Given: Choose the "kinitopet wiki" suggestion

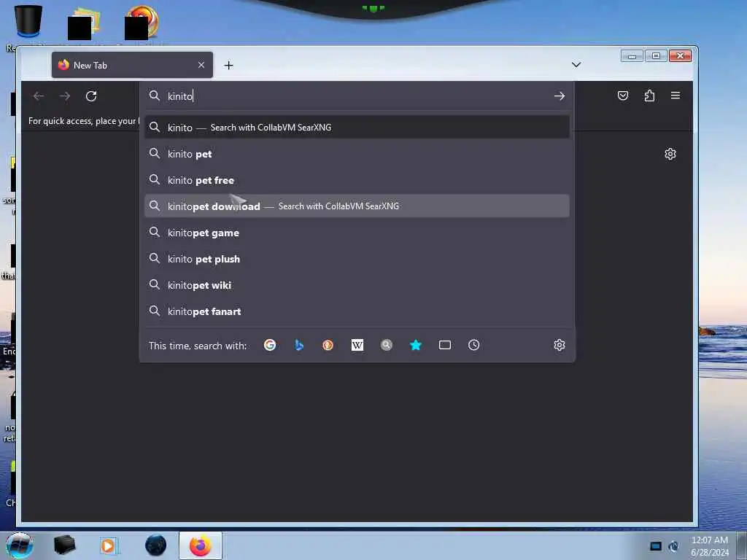Looking at the screenshot, I should pyautogui.click(x=357, y=285).
